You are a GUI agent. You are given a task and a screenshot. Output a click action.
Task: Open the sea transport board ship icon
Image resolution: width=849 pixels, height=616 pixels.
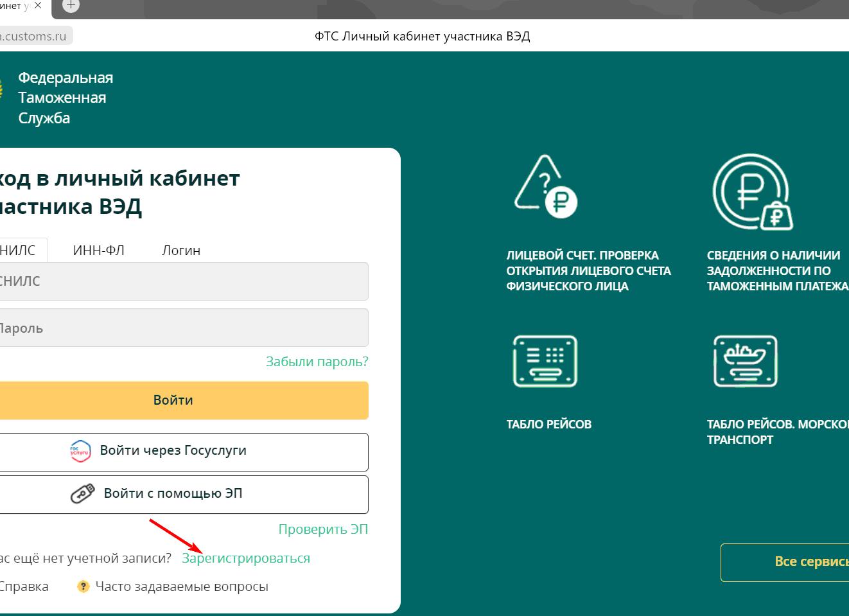click(746, 361)
